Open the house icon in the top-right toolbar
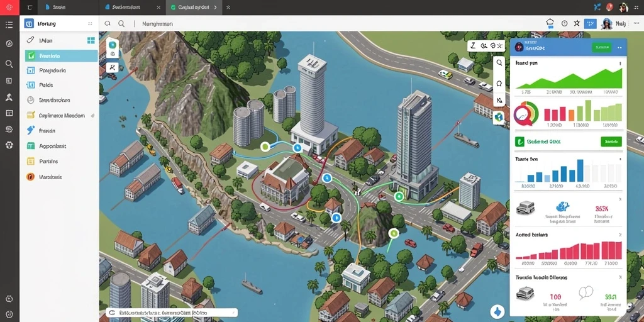644x322 pixels. coord(550,23)
